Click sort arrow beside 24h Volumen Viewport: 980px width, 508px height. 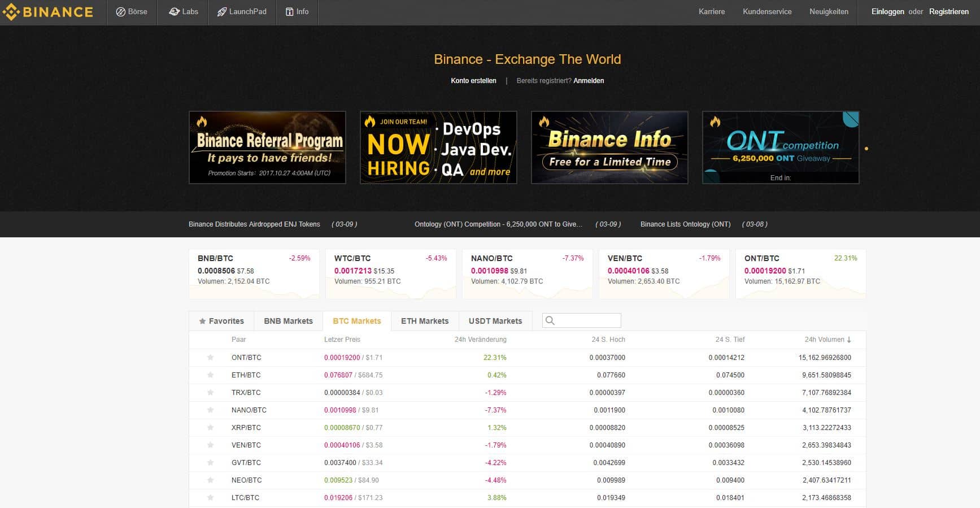(849, 340)
